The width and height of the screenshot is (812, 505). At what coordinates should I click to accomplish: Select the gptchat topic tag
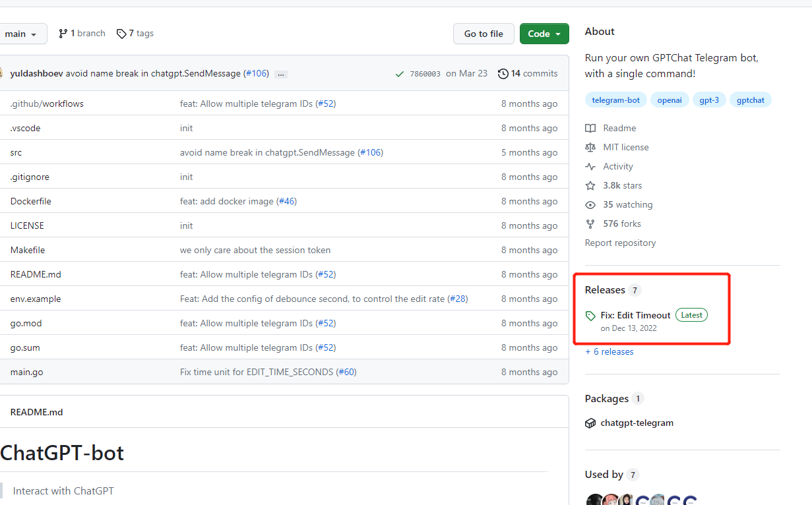pos(751,100)
